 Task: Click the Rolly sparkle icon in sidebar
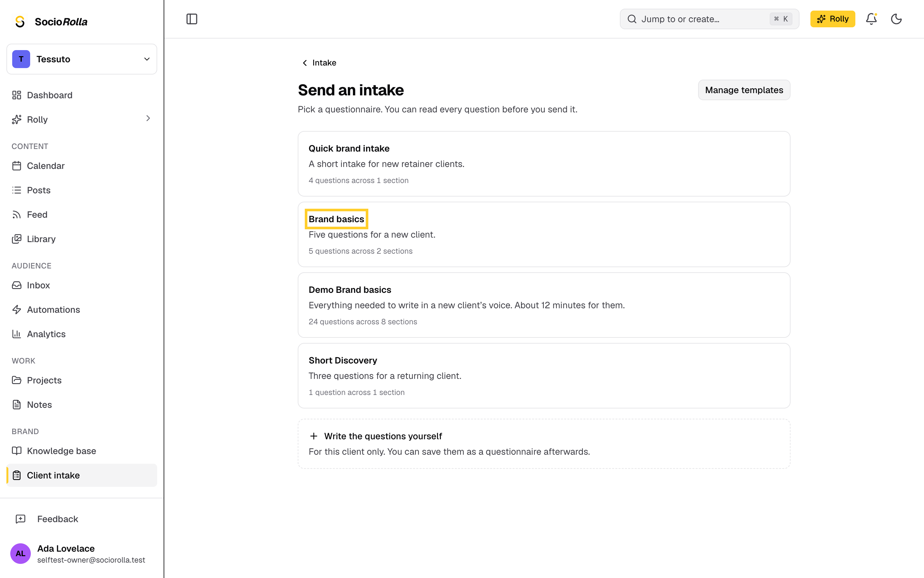click(x=16, y=119)
